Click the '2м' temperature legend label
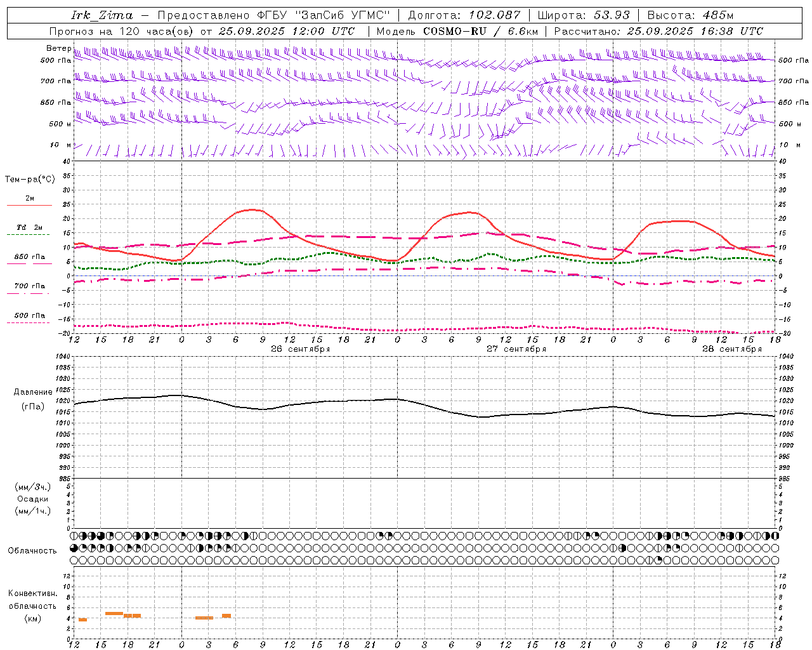This screenshot has width=812, height=650. [x=30, y=198]
